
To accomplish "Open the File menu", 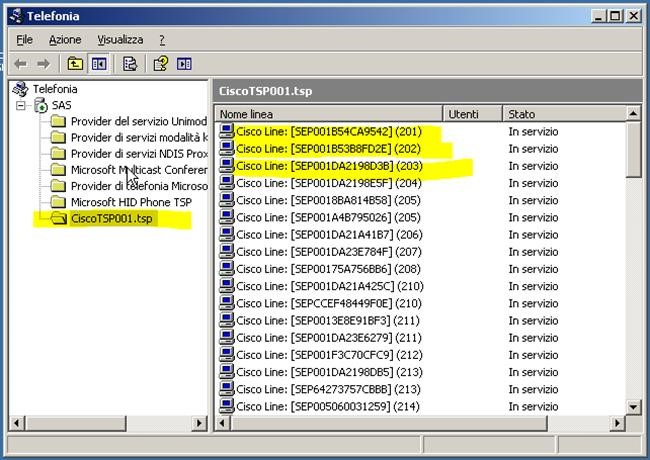I will [25, 39].
